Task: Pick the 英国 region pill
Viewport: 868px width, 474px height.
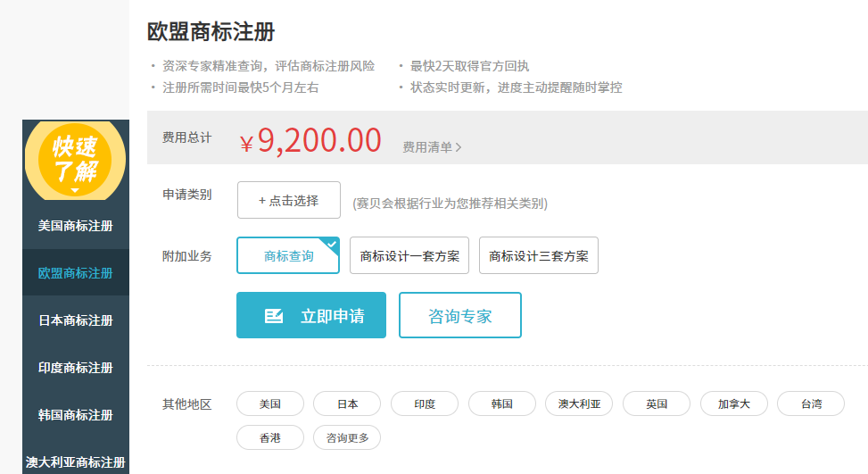Action: point(657,403)
